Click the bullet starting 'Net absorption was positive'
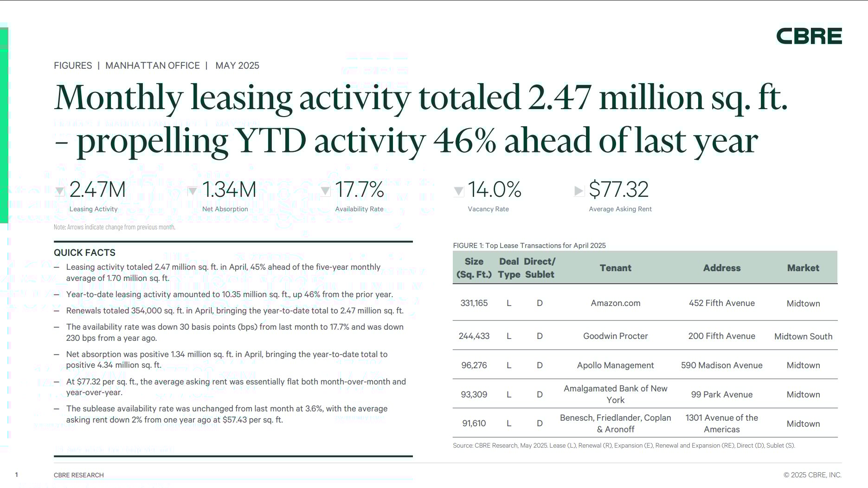The width and height of the screenshot is (868, 488). pos(227,360)
